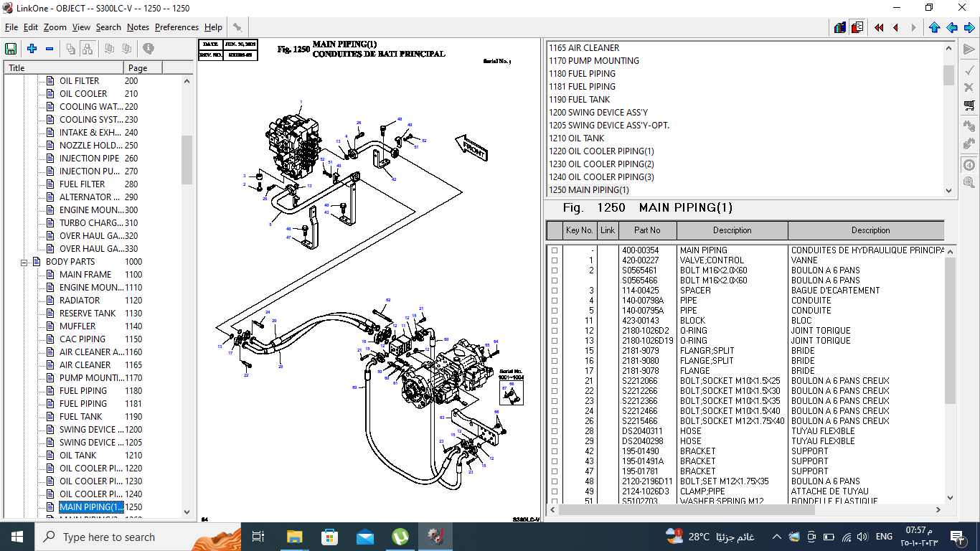980x551 pixels.
Task: Open the Search menu
Action: [108, 27]
